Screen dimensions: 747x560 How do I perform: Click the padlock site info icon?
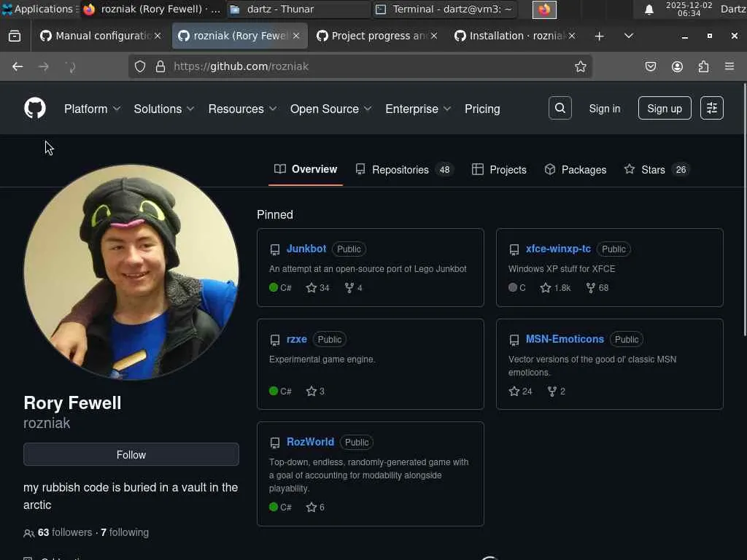160,66
